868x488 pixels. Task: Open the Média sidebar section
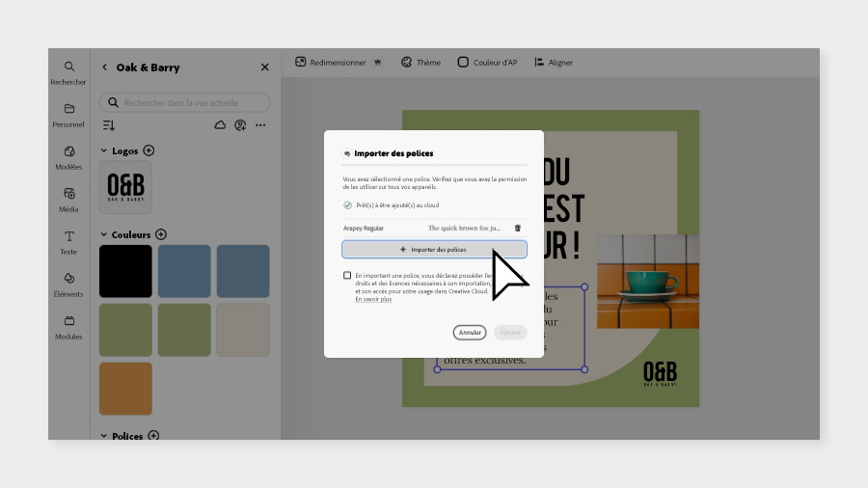68,201
